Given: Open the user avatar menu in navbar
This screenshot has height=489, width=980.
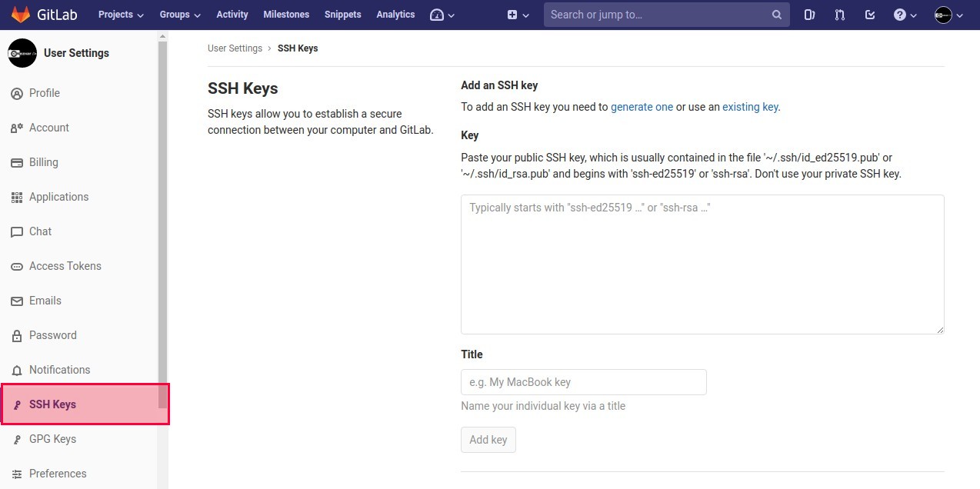Looking at the screenshot, I should [943, 15].
